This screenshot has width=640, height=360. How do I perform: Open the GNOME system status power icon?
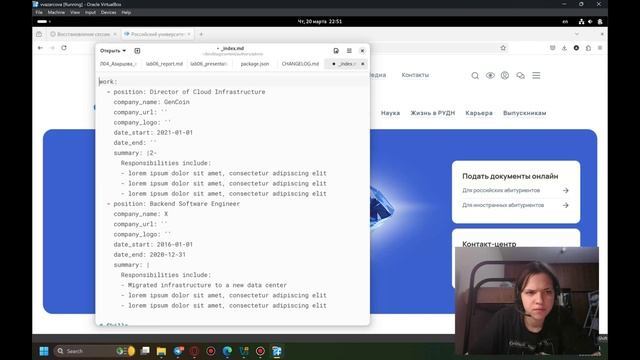click(x=600, y=22)
